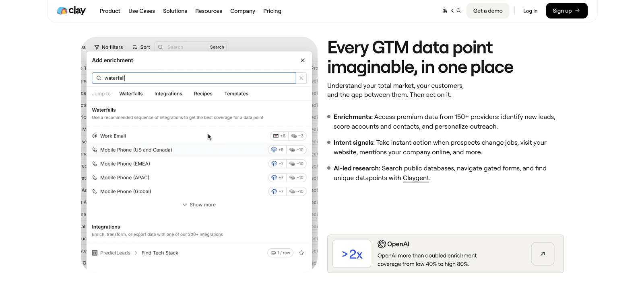Click the +6 providers badge on Work Email
Screen dimensions: 644x295
(x=279, y=136)
